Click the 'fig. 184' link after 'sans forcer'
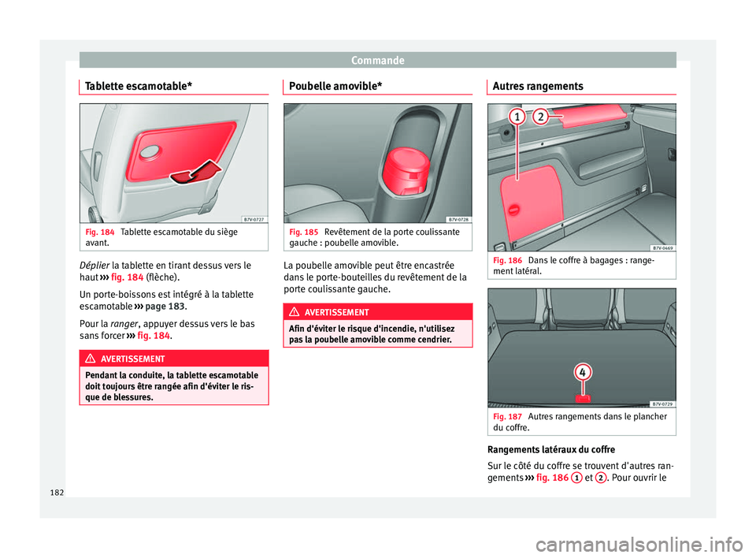Viewport: 756px width, 558px height. pyautogui.click(x=154, y=336)
